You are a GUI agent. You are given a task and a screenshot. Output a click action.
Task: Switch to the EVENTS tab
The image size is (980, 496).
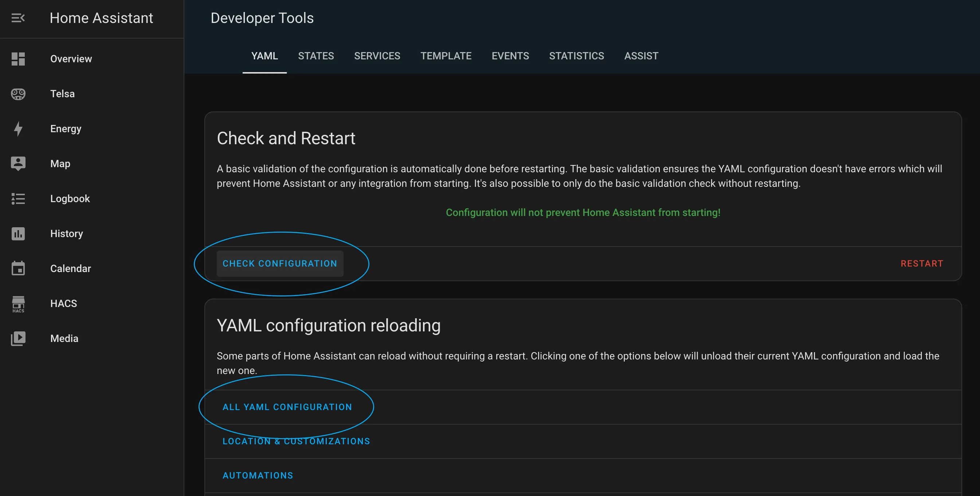click(x=510, y=56)
